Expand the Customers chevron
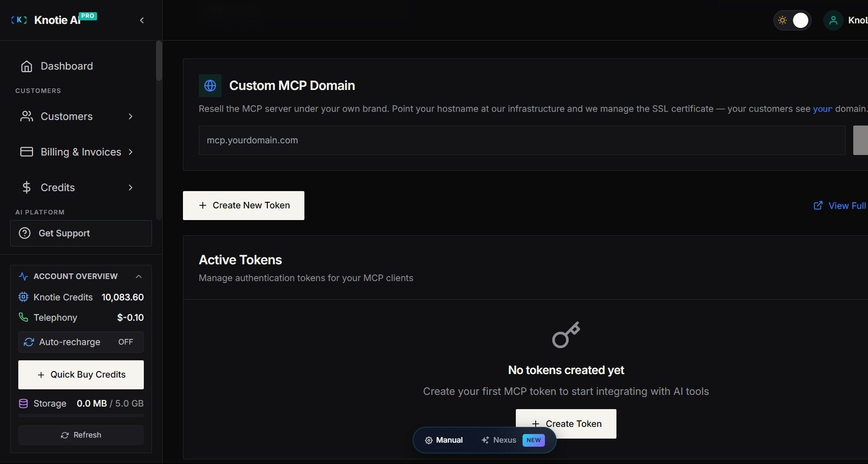 click(x=131, y=116)
